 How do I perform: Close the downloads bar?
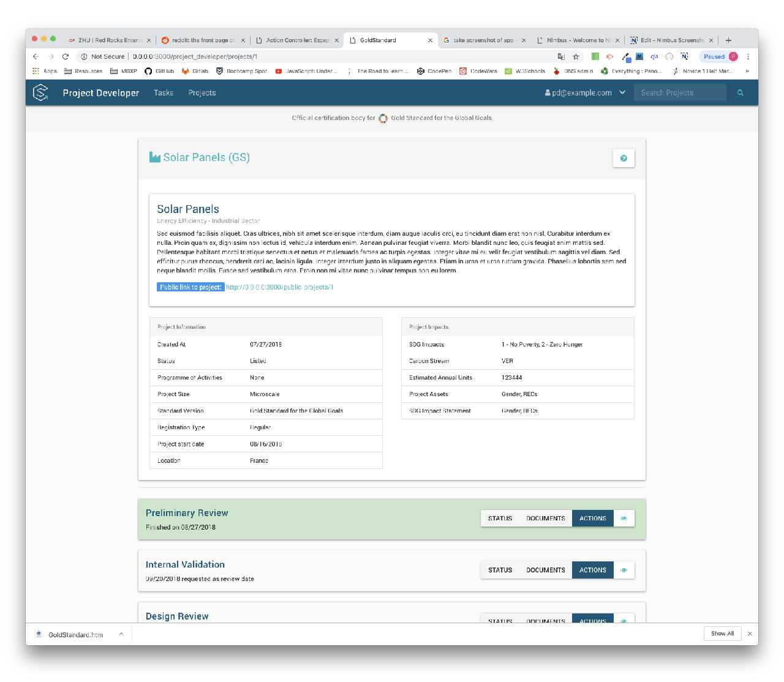(750, 634)
